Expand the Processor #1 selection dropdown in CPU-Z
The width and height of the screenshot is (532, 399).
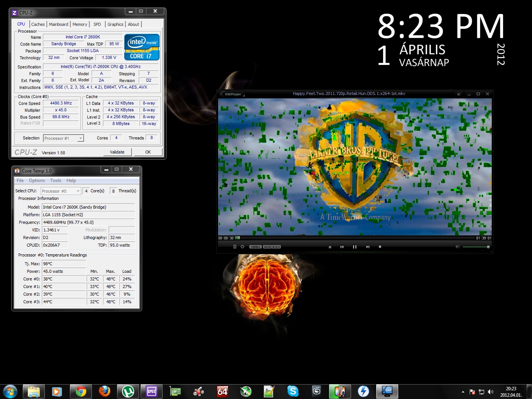[x=81, y=138]
